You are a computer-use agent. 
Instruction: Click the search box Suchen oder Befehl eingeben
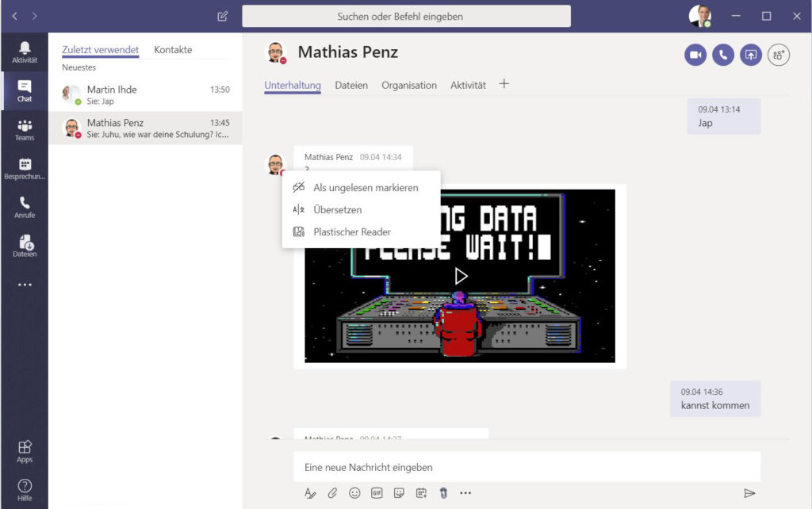407,16
